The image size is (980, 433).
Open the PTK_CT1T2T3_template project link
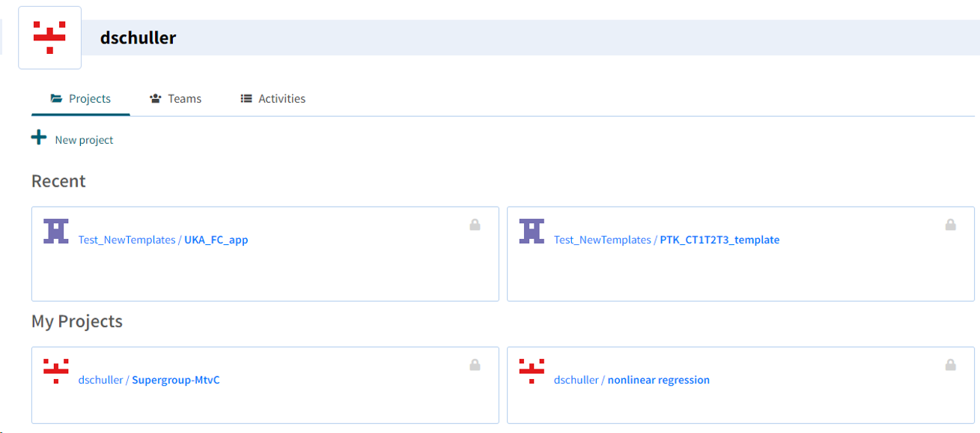point(719,240)
